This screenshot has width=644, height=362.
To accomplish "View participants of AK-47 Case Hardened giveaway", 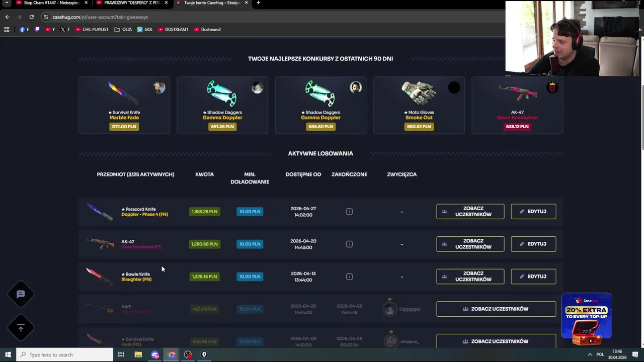I will [470, 244].
